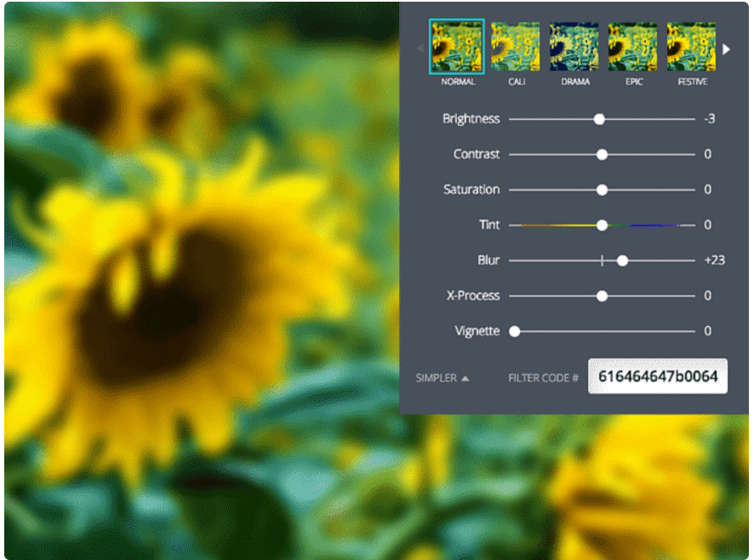Click the Blur value +23
The width and height of the screenshot is (754, 560).
point(714,260)
